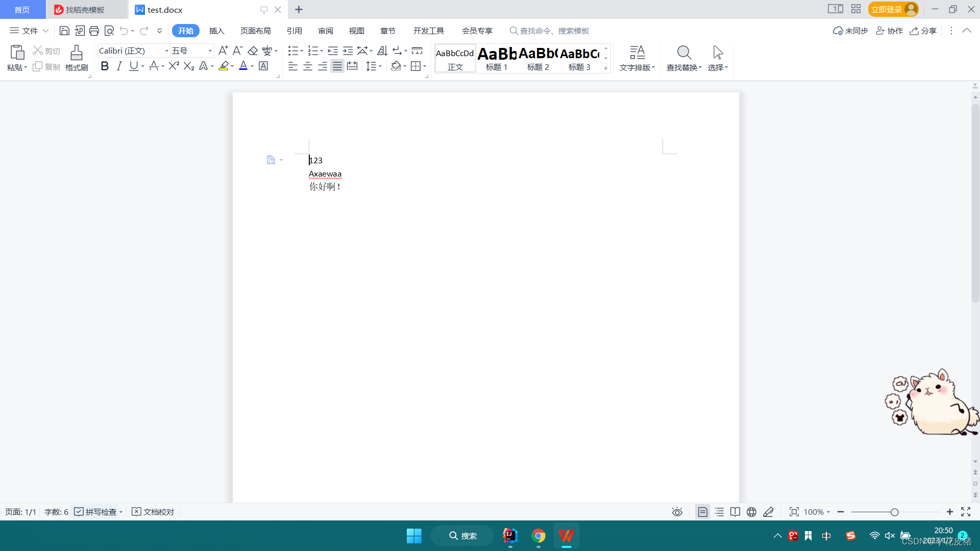Expand the line spacing dropdown arrow

[380, 66]
